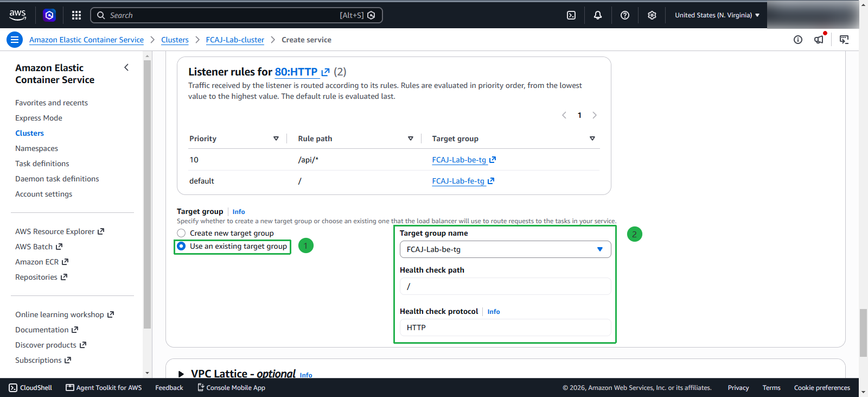Open the announcements megaphone icon
Image resolution: width=868 pixels, height=397 pixels.
[819, 39]
